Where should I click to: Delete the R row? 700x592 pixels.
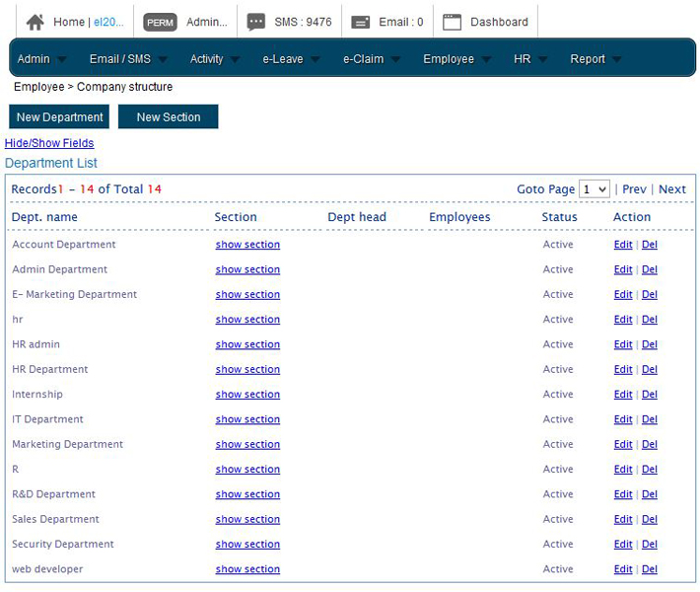650,469
